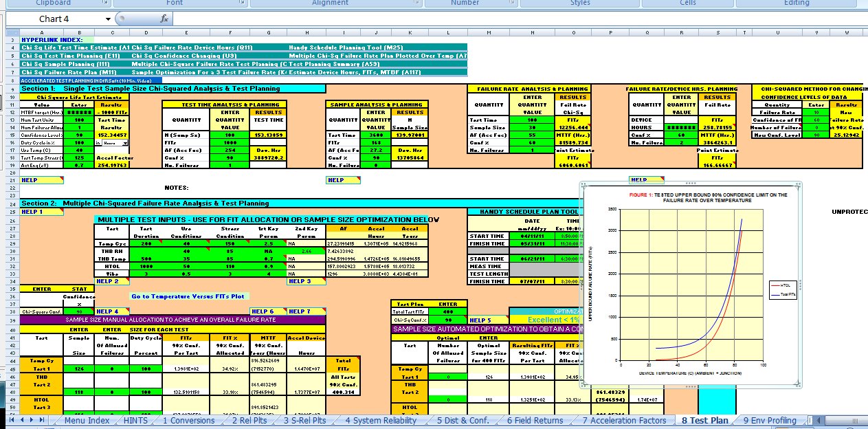This screenshot has width=868, height=429.
Task: Click the Chi-Square Conf. value 90 cell
Action: tap(78, 311)
